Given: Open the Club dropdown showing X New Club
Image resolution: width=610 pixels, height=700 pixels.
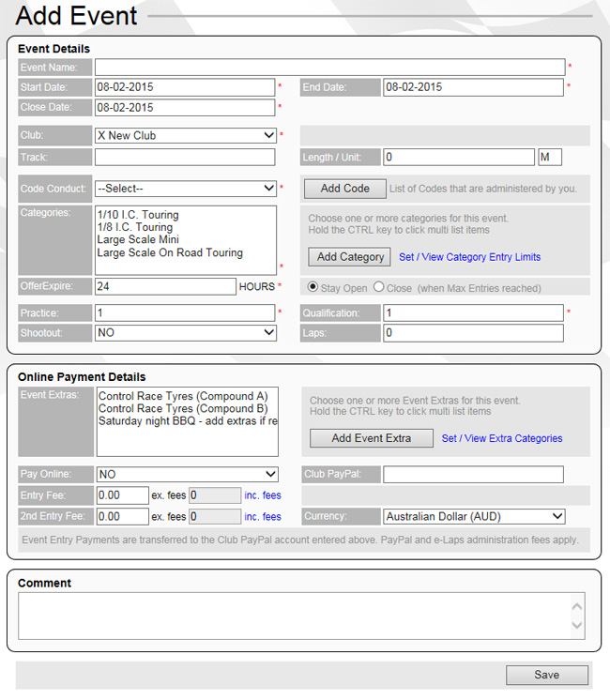Looking at the screenshot, I should pyautogui.click(x=186, y=135).
